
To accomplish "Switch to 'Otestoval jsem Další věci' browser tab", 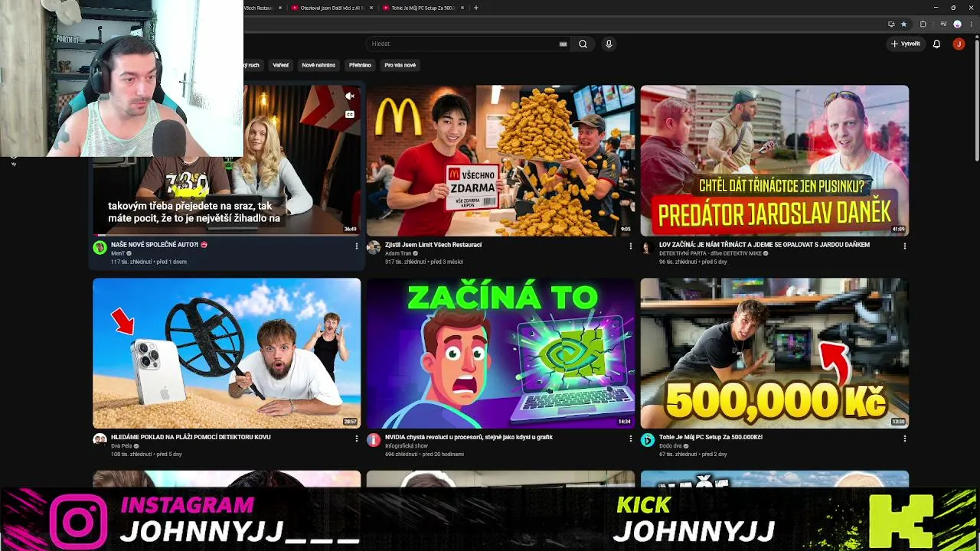I will (332, 8).
